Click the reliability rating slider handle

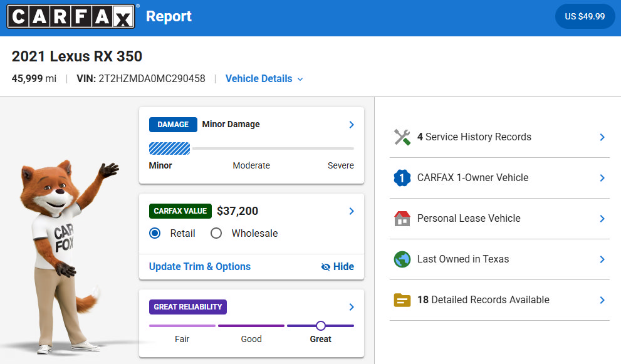[321, 326]
